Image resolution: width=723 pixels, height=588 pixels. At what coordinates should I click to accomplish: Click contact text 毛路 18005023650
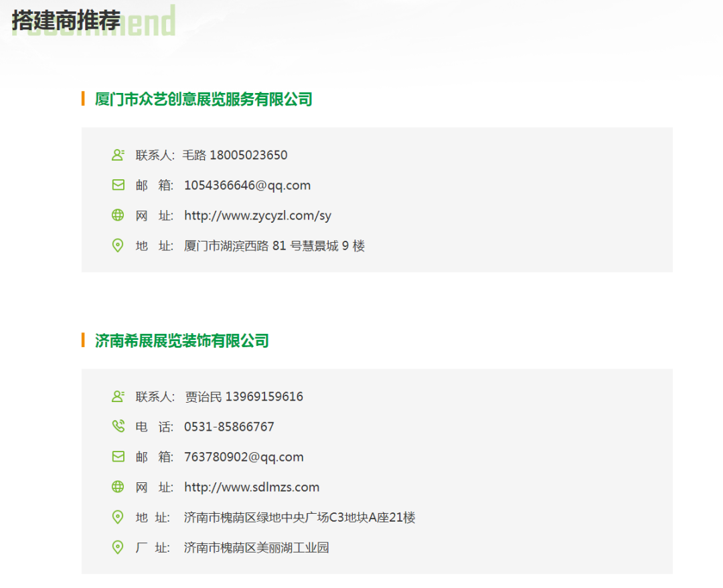235,155
